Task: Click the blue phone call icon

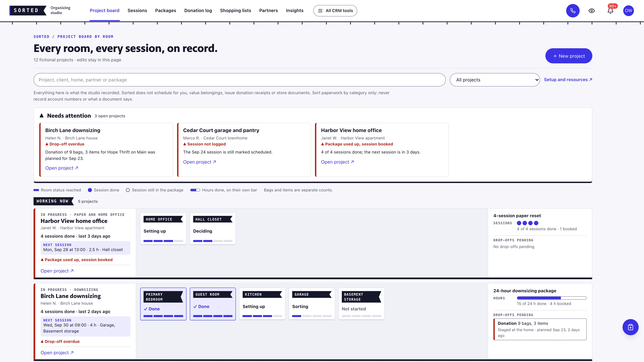Action: (573, 11)
